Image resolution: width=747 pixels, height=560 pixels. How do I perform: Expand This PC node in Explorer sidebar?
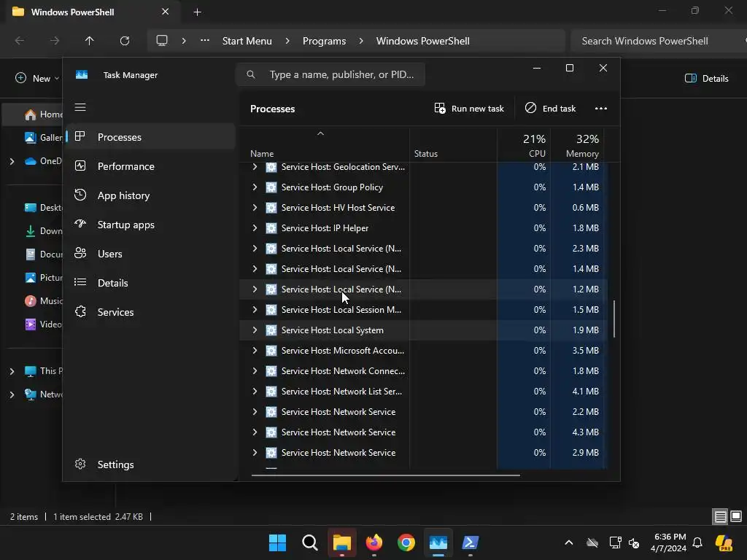pyautogui.click(x=12, y=371)
